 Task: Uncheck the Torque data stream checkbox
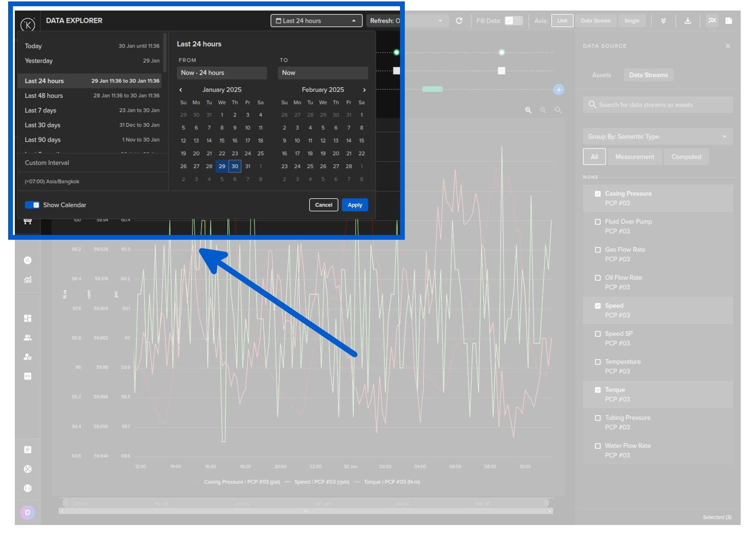point(598,390)
